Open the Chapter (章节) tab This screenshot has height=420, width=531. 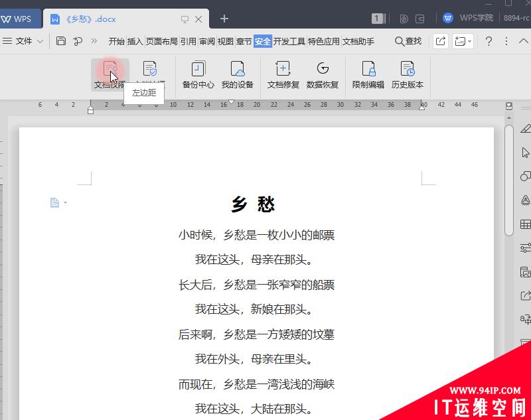point(244,41)
